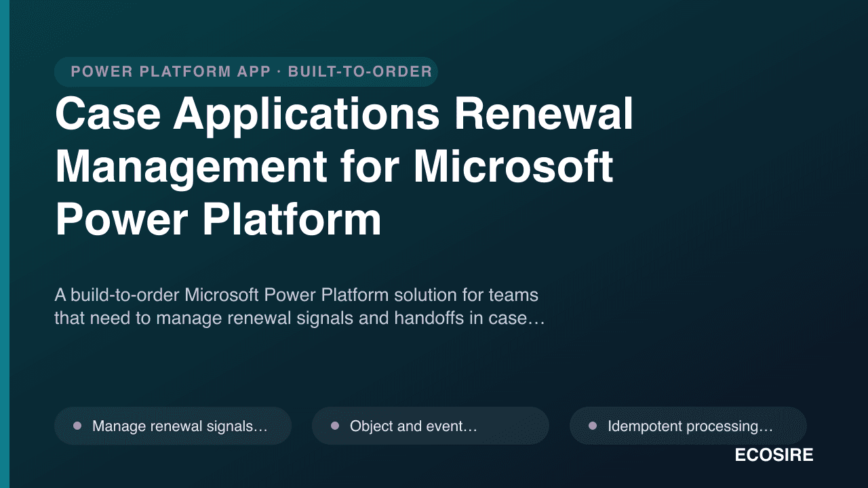Screen dimensions: 868x488
Task: Select the Object and event chip
Action: 431,426
